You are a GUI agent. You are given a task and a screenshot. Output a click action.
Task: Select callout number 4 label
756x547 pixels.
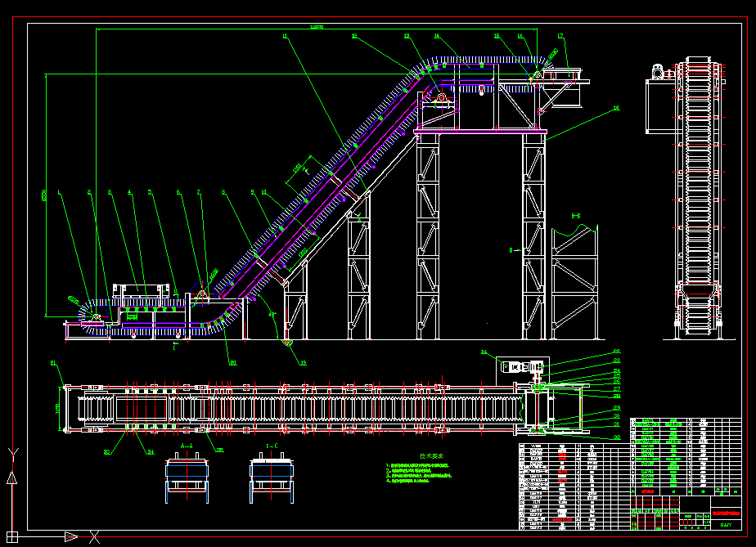point(129,192)
